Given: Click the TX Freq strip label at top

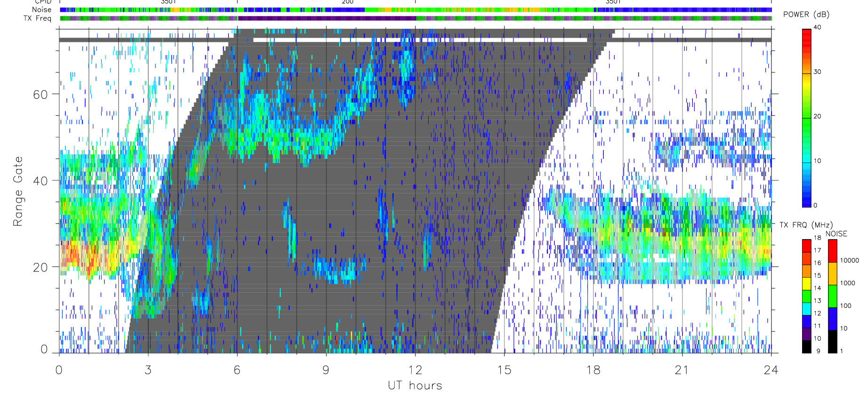Looking at the screenshot, I should coord(37,18).
